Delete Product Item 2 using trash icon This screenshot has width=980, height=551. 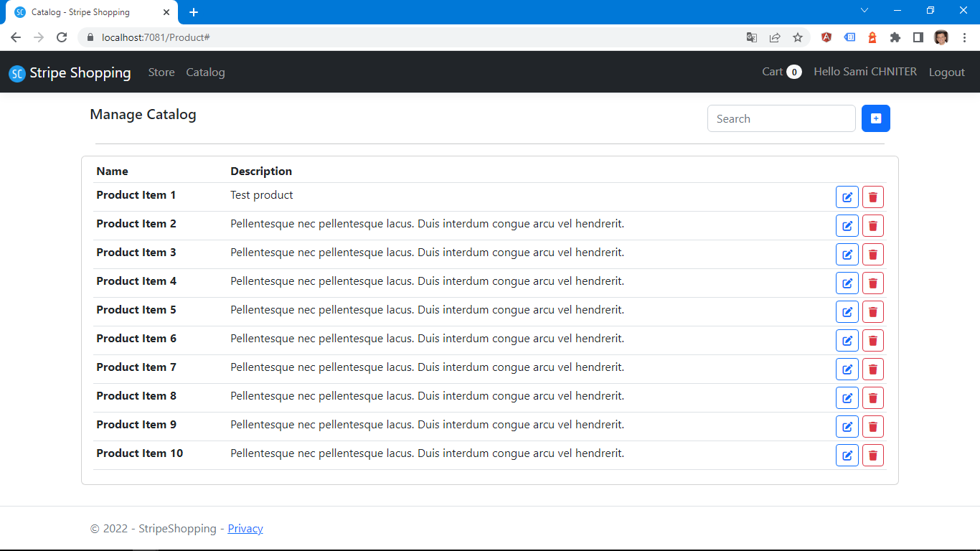(872, 226)
